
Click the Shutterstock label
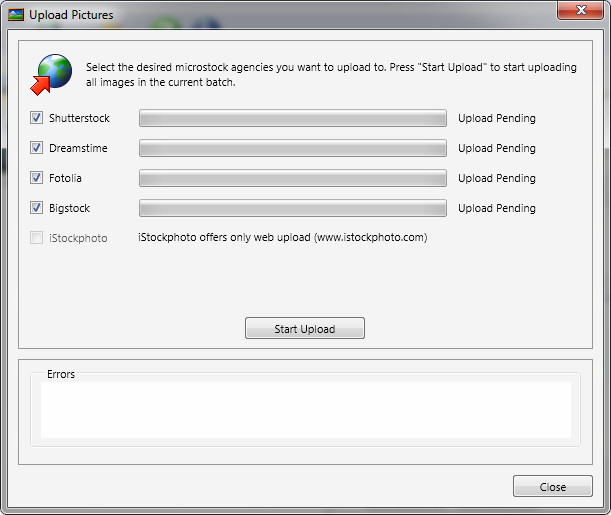79,118
